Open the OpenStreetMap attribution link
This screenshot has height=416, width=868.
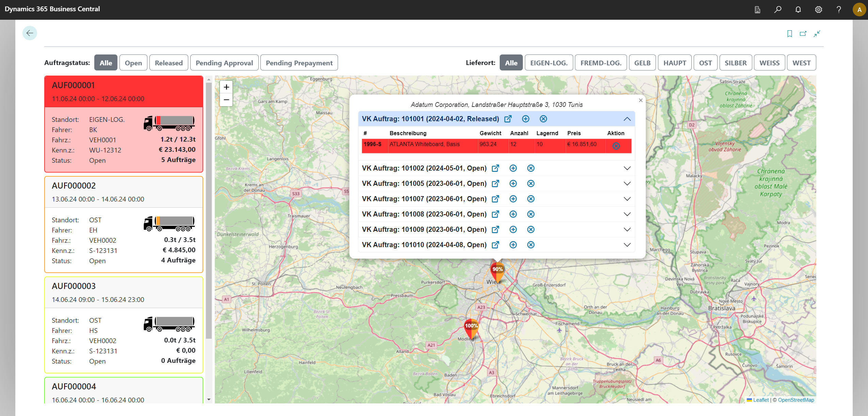pyautogui.click(x=796, y=400)
